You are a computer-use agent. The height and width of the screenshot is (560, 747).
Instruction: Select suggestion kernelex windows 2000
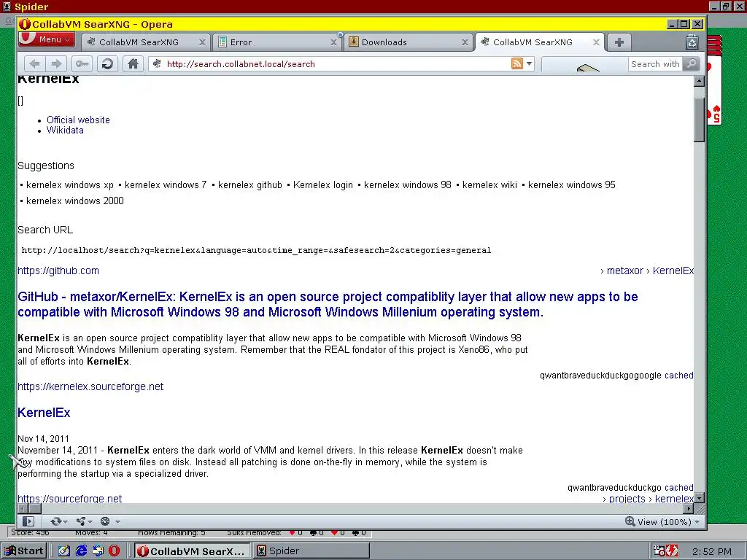pos(75,201)
